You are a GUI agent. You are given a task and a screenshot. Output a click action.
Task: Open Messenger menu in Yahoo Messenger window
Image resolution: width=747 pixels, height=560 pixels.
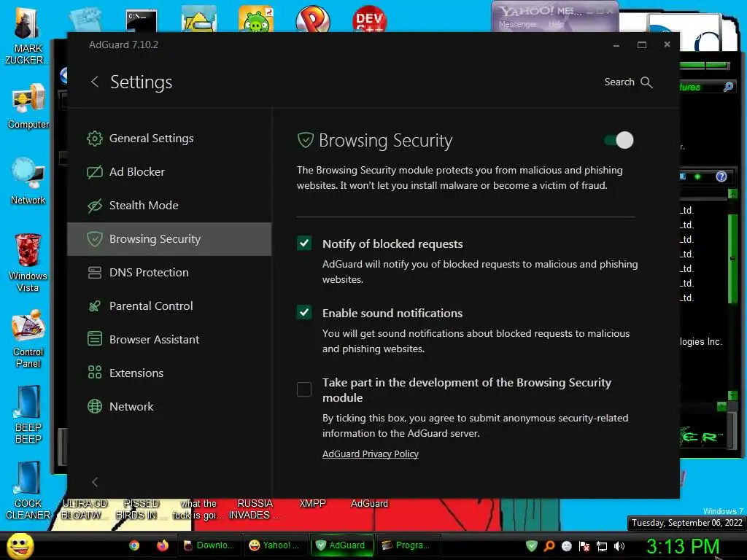517,24
